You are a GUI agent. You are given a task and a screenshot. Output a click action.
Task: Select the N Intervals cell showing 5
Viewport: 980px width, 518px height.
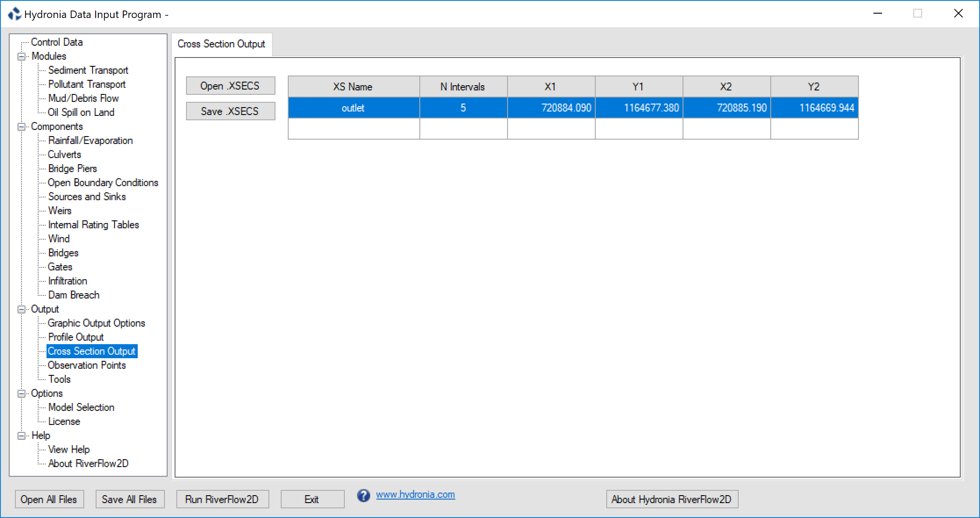(x=463, y=108)
